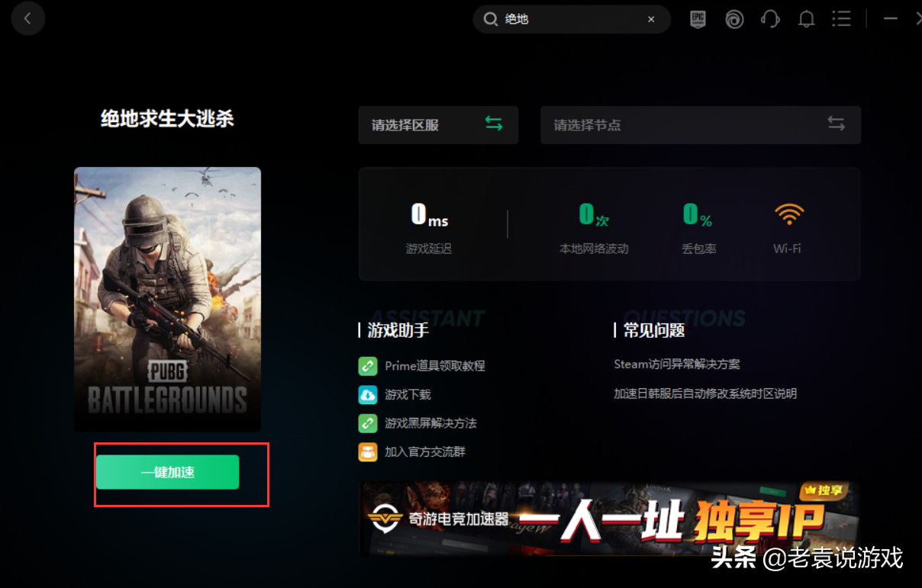Image resolution: width=922 pixels, height=588 pixels.
Task: Minimize the accelerator window
Action: (890, 19)
